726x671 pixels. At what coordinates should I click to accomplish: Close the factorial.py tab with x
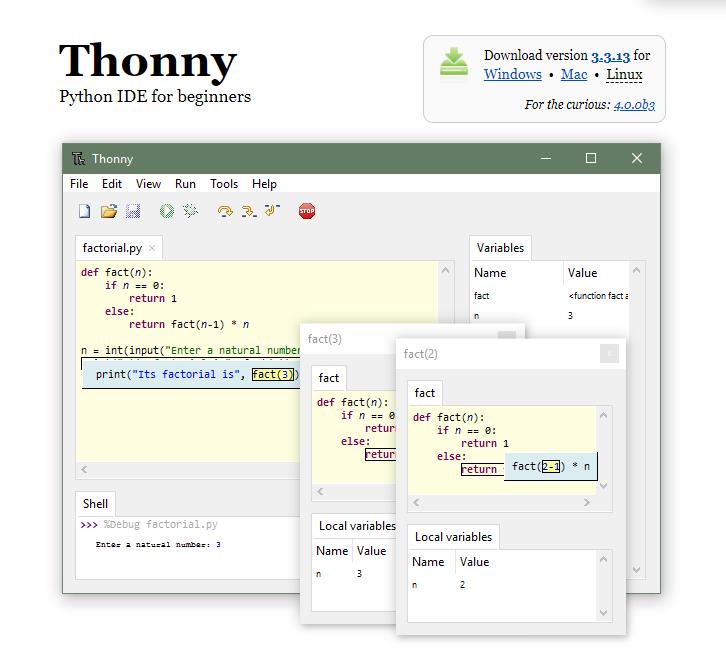pyautogui.click(x=152, y=248)
